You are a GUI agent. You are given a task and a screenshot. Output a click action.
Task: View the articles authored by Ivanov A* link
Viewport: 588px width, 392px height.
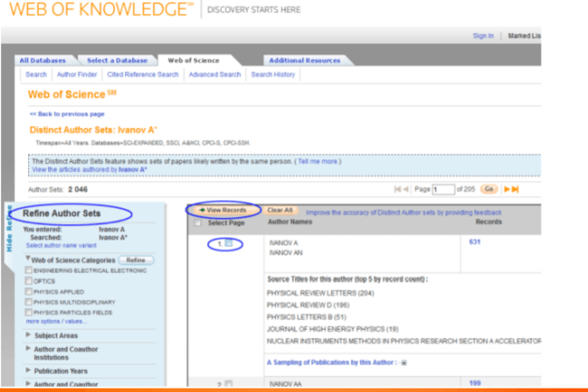[89, 170]
